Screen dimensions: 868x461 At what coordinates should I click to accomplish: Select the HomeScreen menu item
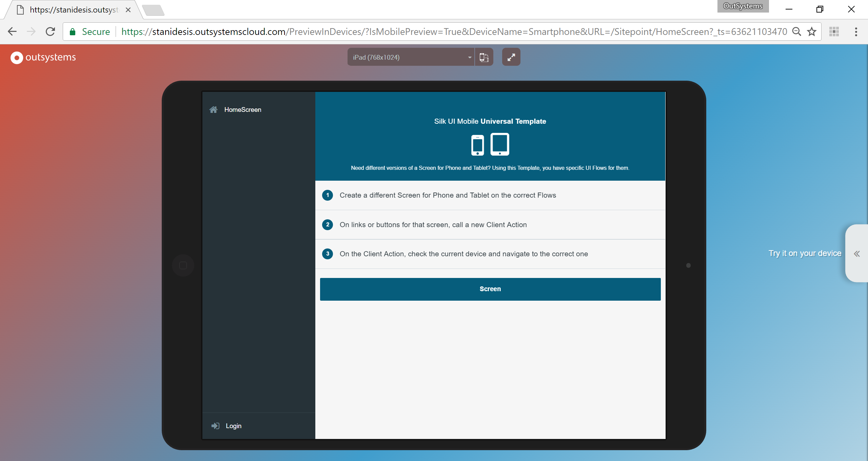point(242,109)
